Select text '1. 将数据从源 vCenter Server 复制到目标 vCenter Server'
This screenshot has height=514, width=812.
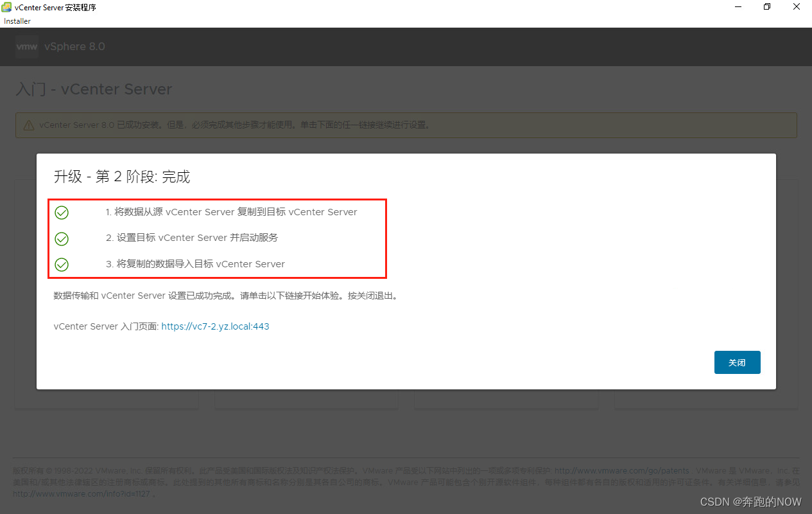[231, 212]
